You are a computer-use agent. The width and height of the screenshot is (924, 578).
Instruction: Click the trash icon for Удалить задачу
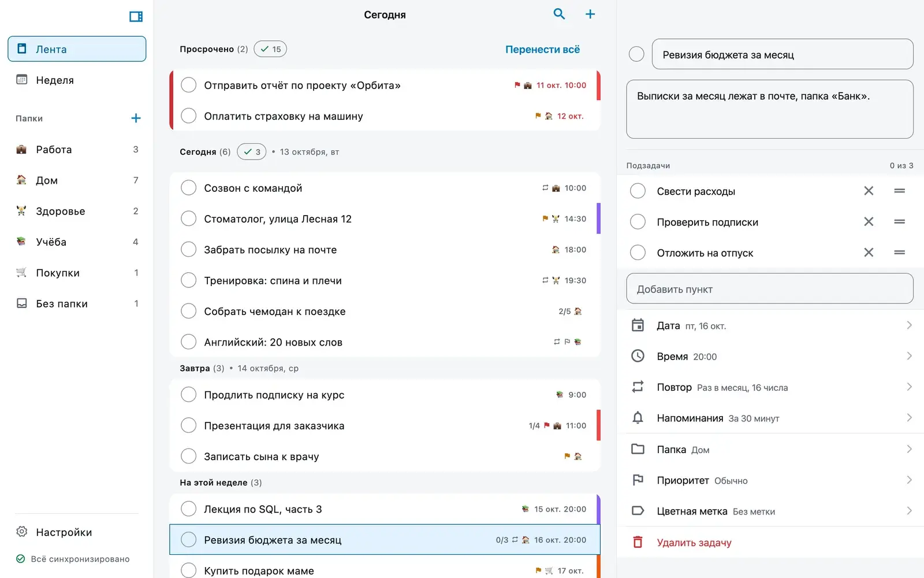click(638, 542)
